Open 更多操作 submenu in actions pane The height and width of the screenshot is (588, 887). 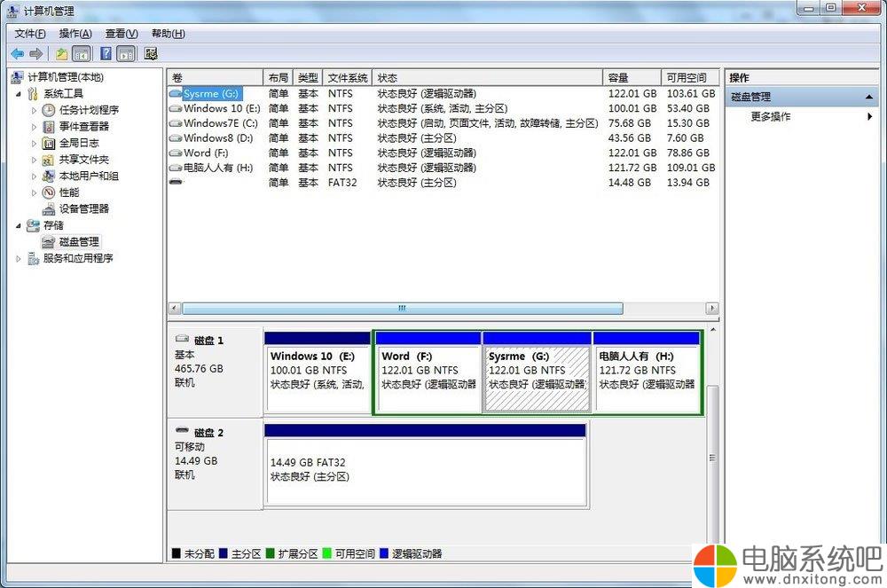(801, 116)
